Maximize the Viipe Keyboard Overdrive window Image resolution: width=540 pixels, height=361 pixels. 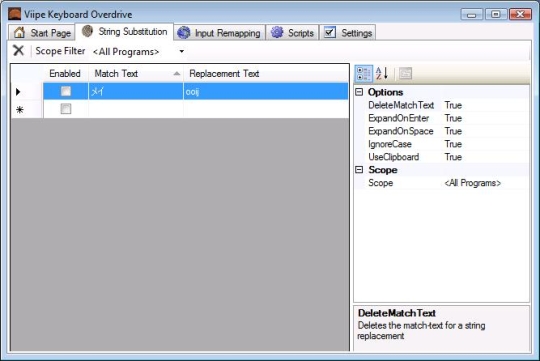click(496, 14)
